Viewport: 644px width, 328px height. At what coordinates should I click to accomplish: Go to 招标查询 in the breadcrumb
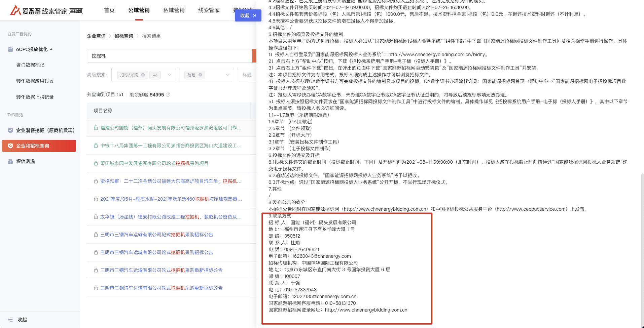(124, 36)
